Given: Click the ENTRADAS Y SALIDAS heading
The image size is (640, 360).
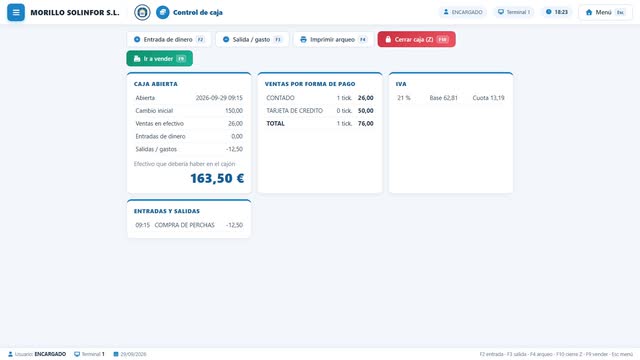Looking at the screenshot, I should [167, 211].
